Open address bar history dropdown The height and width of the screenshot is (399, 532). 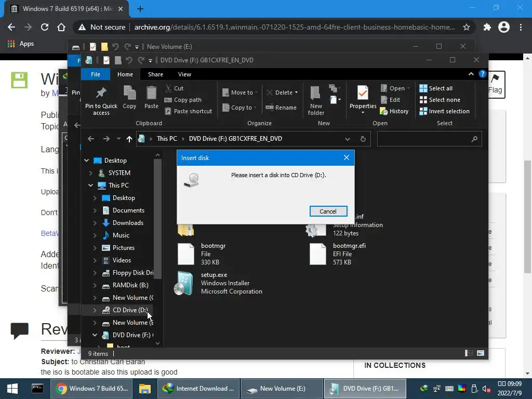click(348, 139)
